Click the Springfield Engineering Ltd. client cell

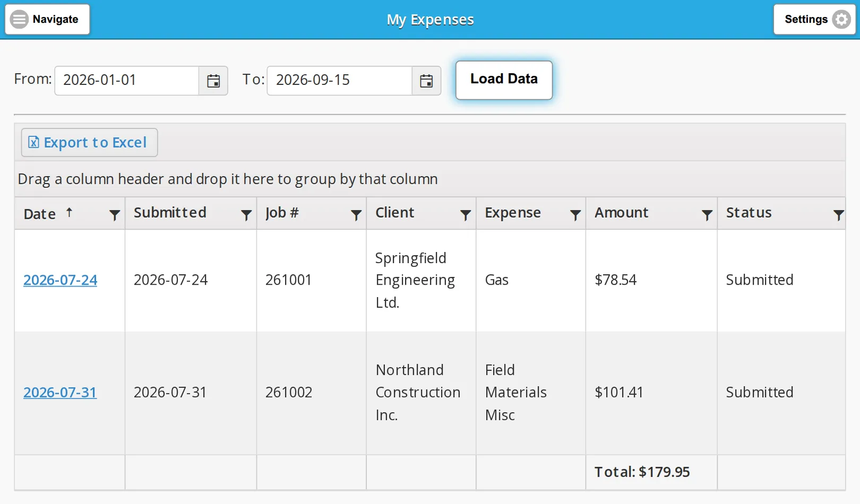coord(422,281)
